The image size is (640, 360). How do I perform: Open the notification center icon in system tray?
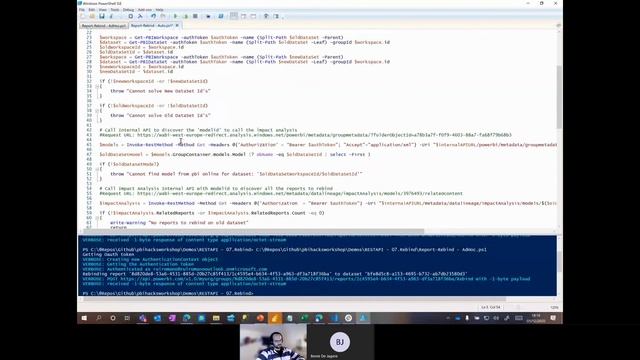point(553,318)
